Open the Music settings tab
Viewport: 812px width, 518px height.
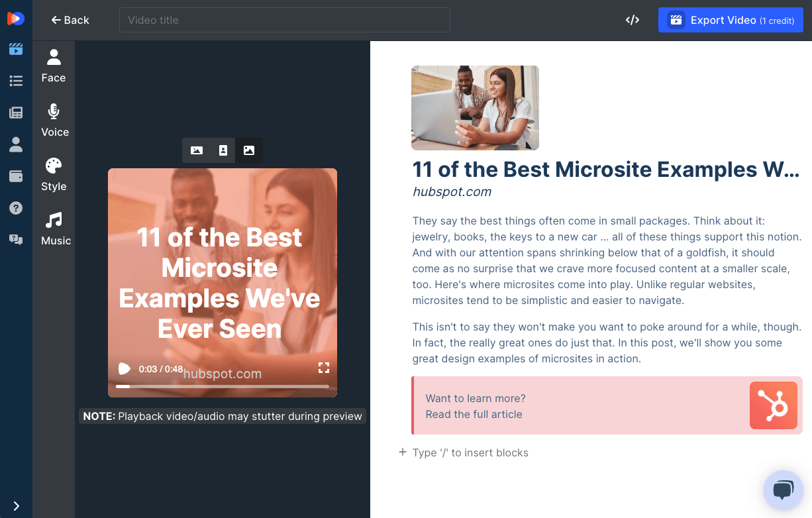(x=55, y=229)
